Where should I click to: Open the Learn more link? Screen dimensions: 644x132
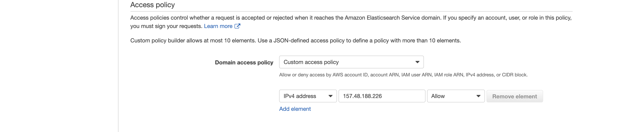[218, 26]
